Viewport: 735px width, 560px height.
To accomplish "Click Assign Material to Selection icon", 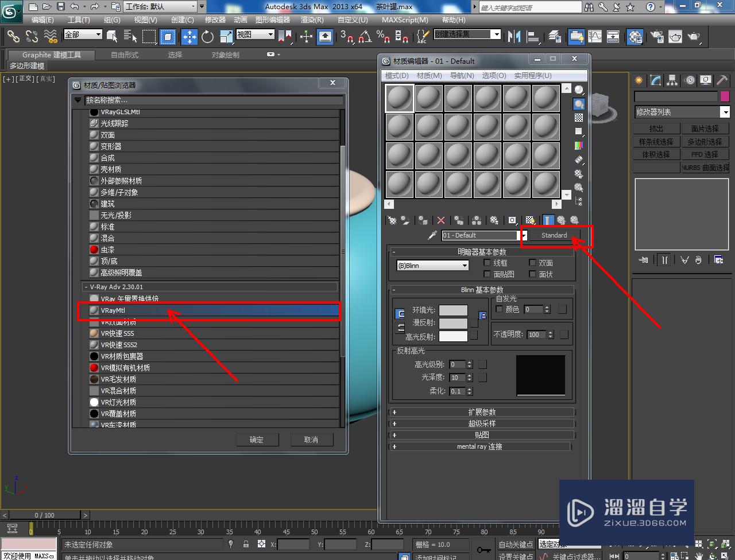I will (x=423, y=220).
